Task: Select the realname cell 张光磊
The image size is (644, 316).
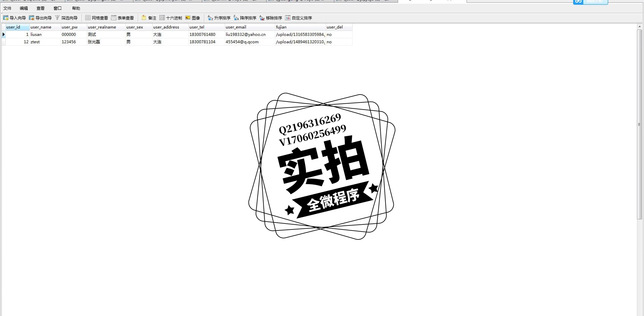Action: click(106, 42)
